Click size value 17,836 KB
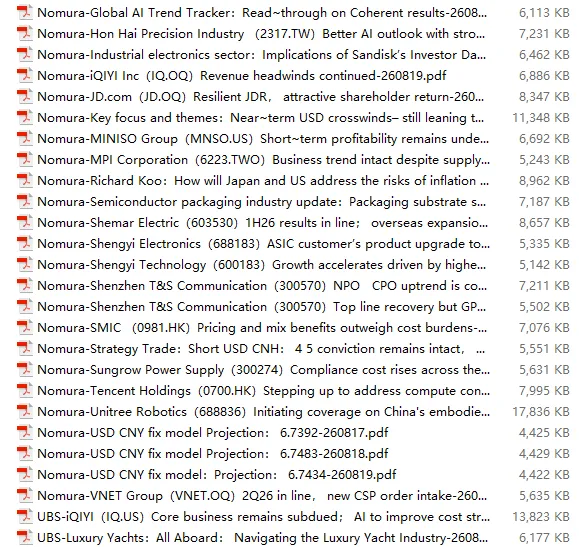579x547 pixels. pyautogui.click(x=541, y=412)
